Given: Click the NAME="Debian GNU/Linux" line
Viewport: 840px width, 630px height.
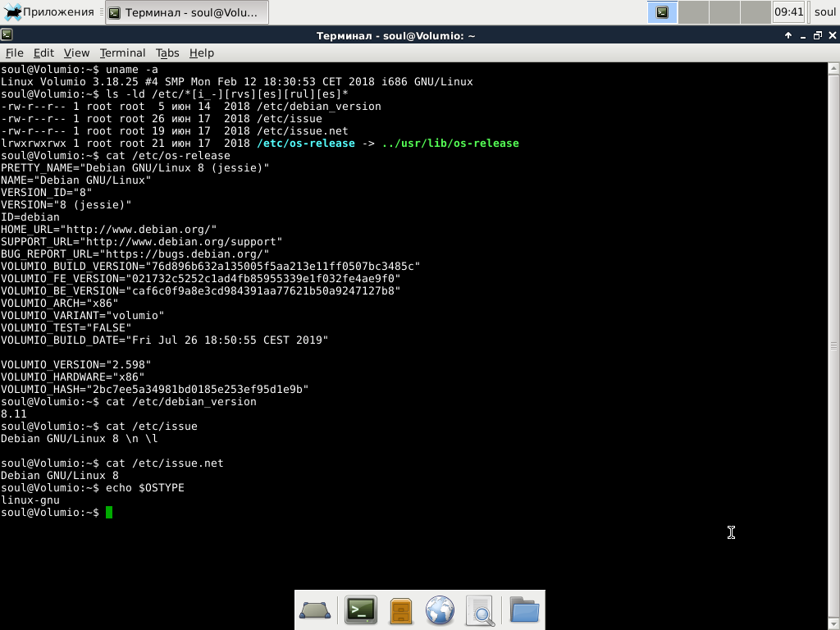Looking at the screenshot, I should click(76, 180).
